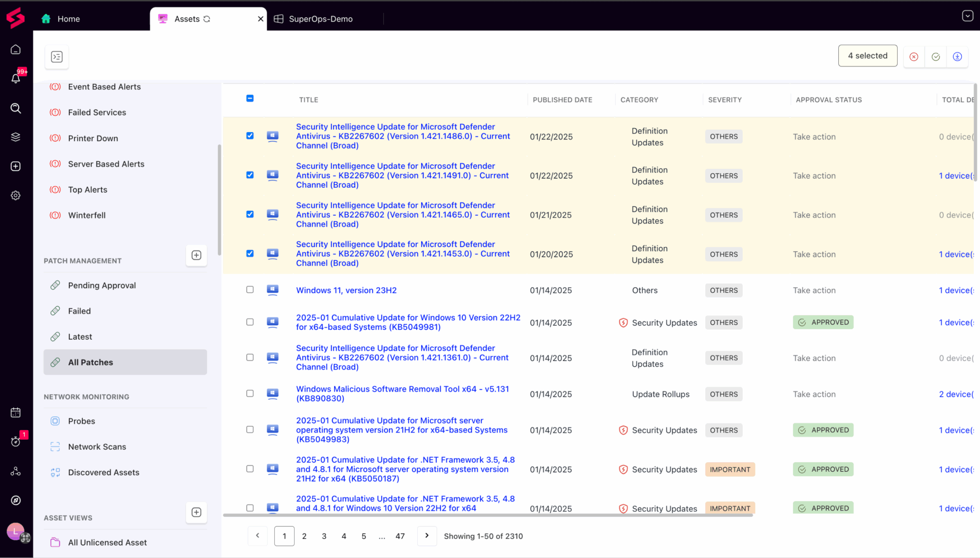
Task: Toggle the select-all checkbox in table header
Action: (250, 99)
